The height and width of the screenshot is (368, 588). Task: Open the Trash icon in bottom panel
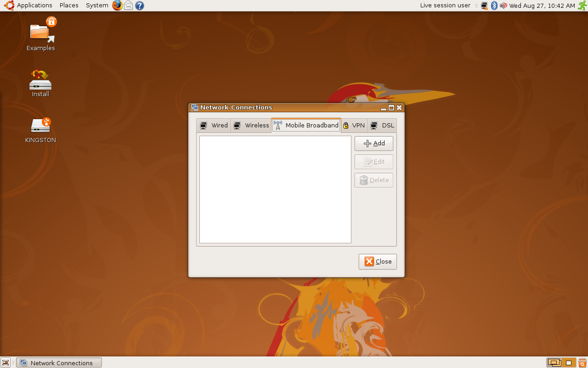[x=582, y=362]
